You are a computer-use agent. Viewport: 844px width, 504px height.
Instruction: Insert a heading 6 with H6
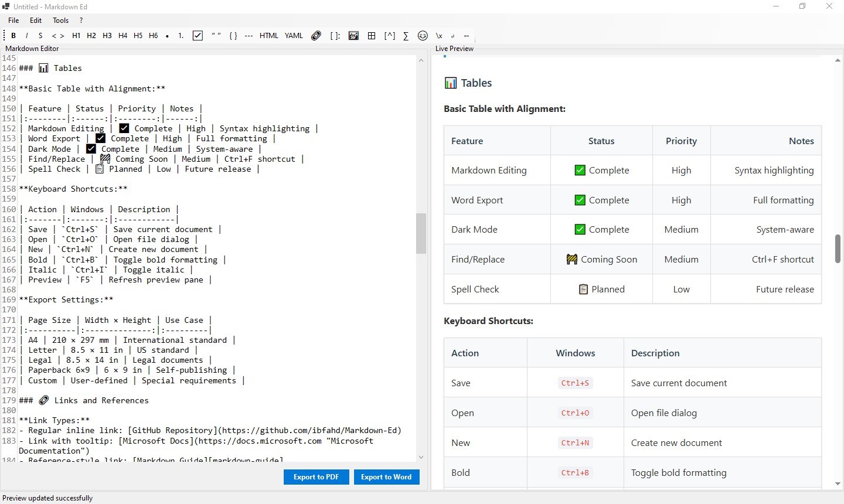click(154, 36)
